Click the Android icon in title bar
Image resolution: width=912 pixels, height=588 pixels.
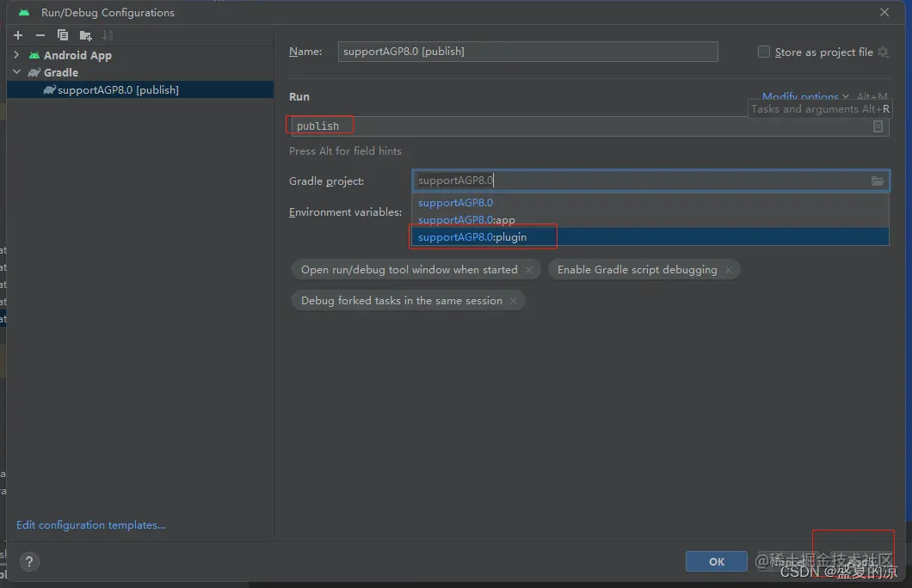pyautogui.click(x=24, y=12)
